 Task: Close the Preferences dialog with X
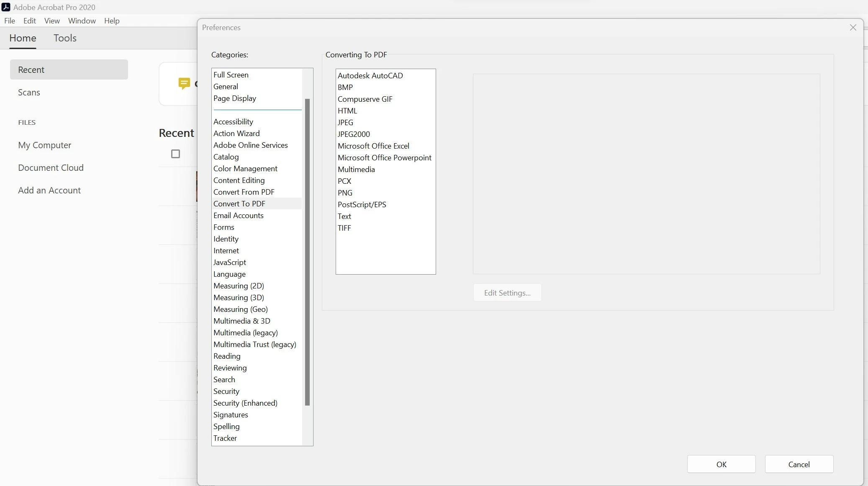tap(853, 28)
